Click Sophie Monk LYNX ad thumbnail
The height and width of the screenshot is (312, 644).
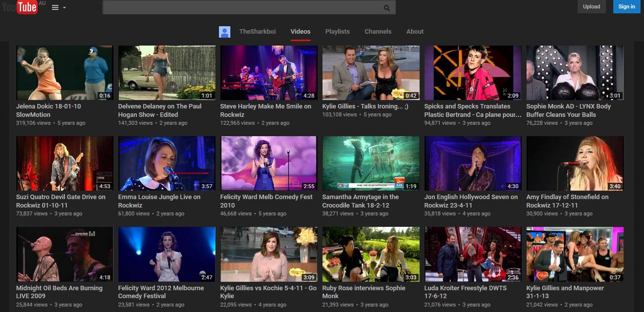point(575,73)
